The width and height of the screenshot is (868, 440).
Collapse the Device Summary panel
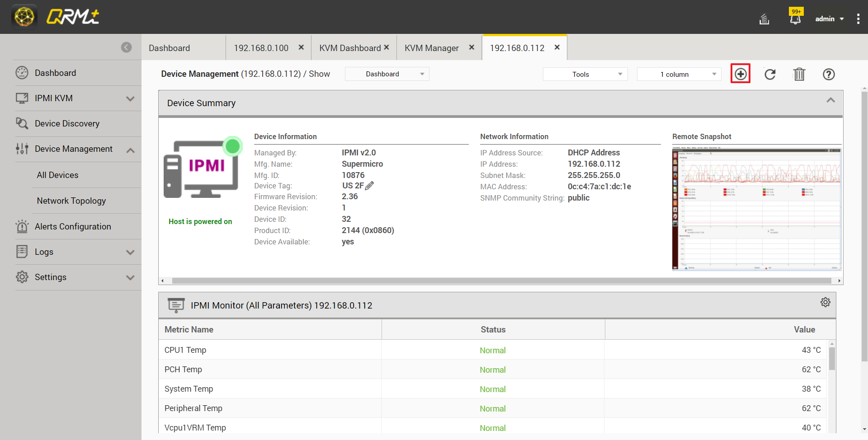coord(830,100)
